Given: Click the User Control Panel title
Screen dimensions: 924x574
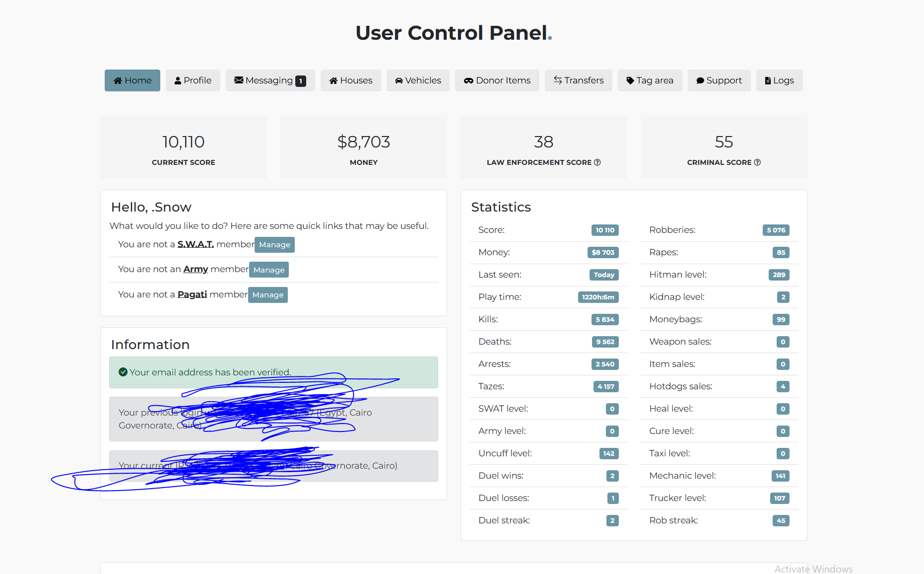Looking at the screenshot, I should 454,33.
